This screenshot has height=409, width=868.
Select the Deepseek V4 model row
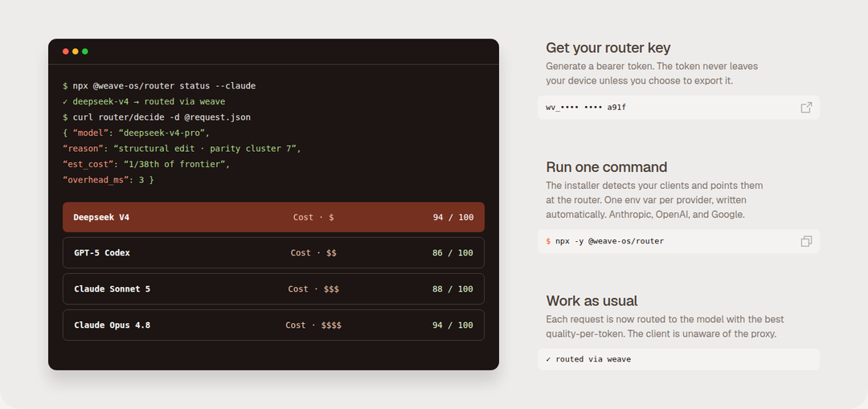click(x=273, y=217)
